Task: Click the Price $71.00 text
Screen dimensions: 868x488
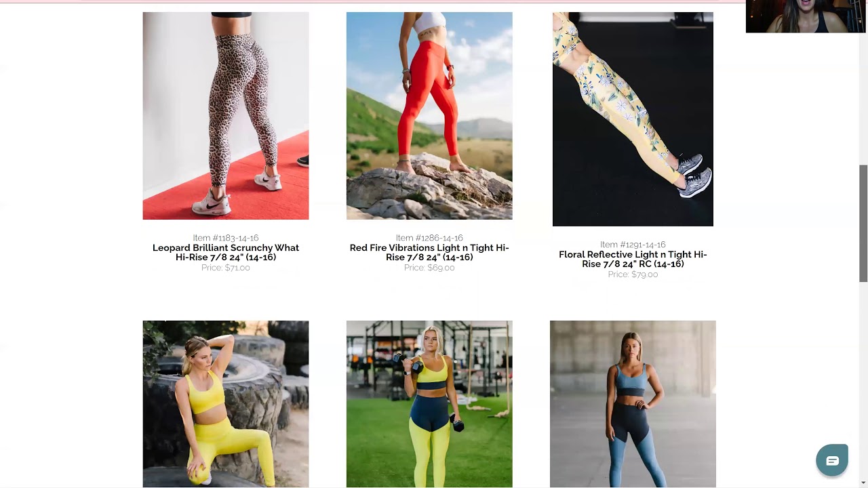Action: [x=226, y=268]
